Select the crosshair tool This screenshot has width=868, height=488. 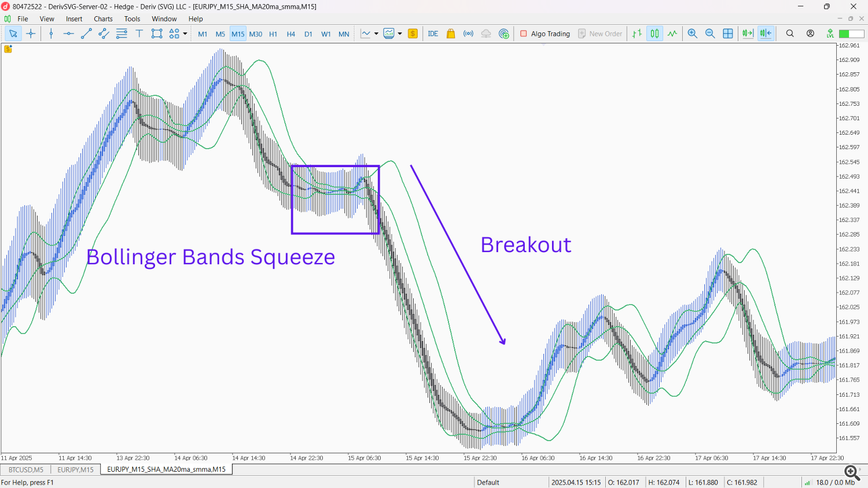click(x=31, y=34)
